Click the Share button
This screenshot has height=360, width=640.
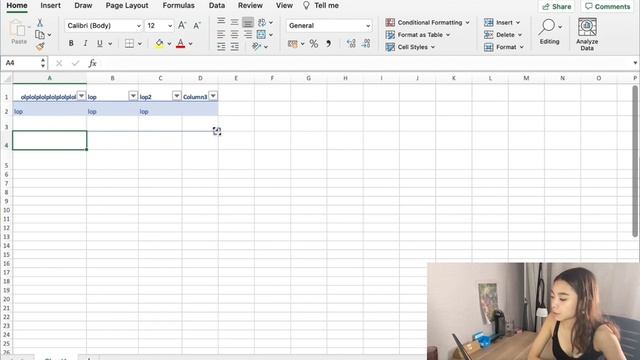point(556,7)
